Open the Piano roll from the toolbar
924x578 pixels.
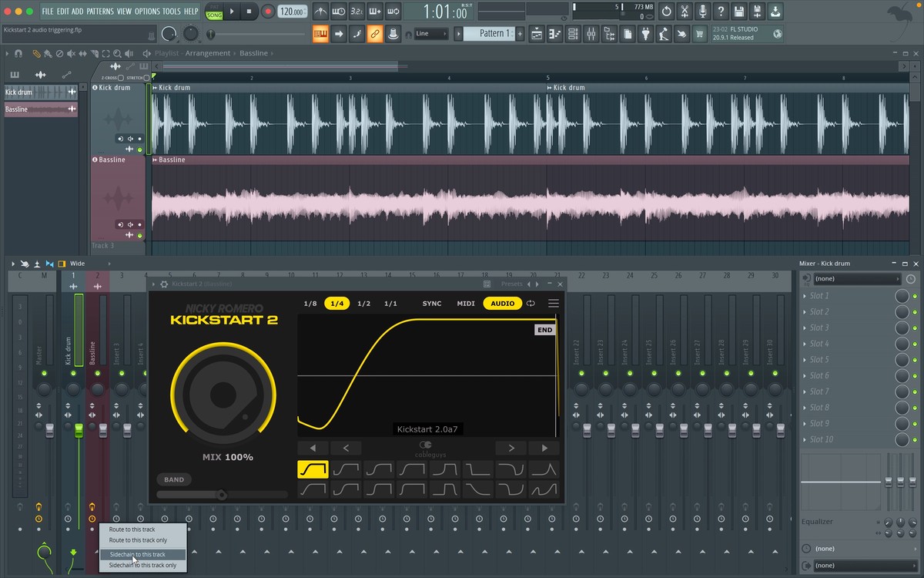(554, 34)
